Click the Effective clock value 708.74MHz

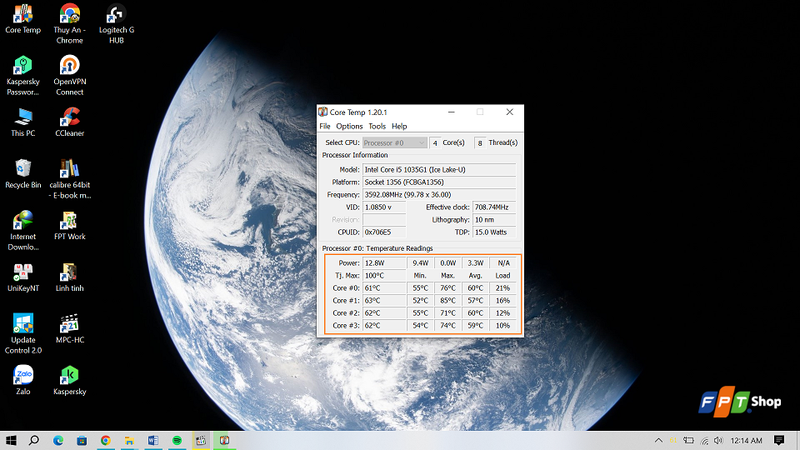coord(494,207)
